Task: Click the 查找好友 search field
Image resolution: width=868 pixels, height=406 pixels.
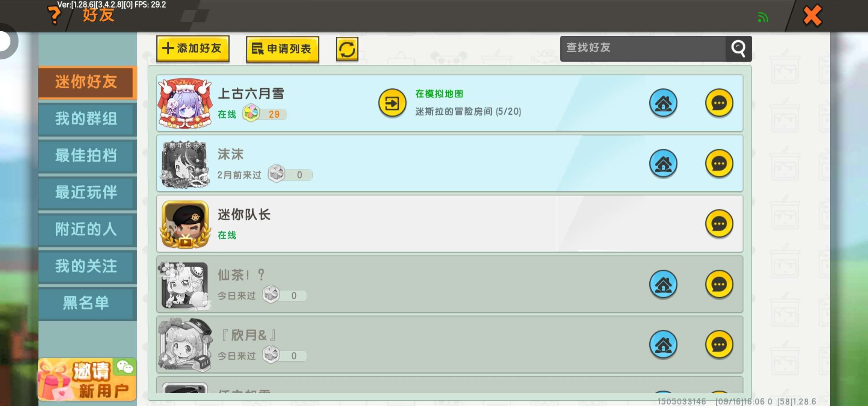Action: pos(643,48)
